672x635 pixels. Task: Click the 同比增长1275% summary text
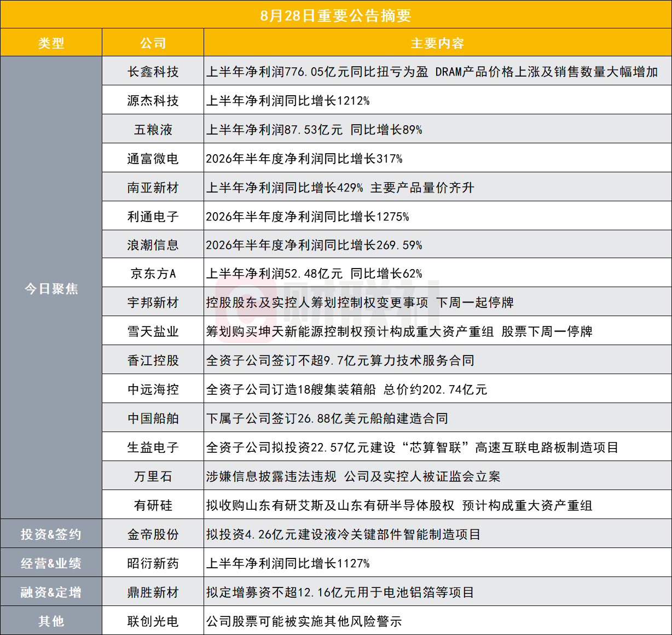coord(308,217)
